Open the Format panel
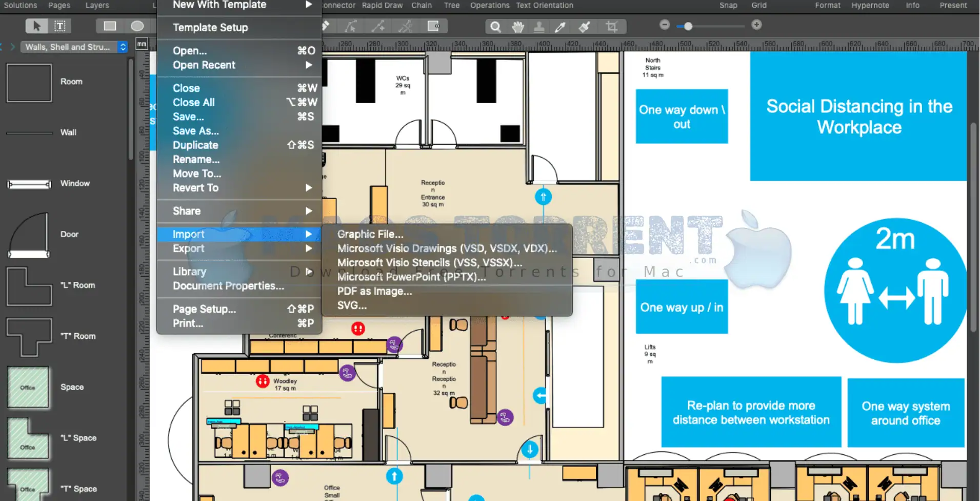980x501 pixels. coord(828,6)
